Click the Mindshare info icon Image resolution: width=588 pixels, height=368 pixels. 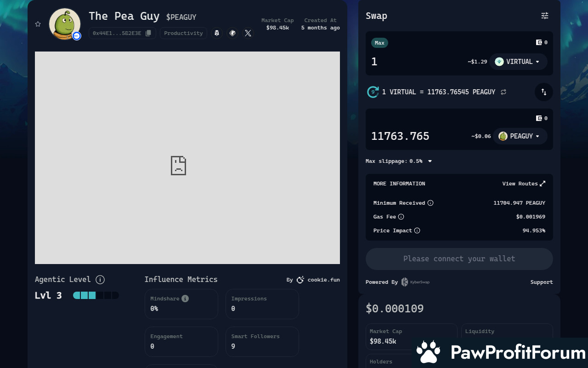click(185, 299)
